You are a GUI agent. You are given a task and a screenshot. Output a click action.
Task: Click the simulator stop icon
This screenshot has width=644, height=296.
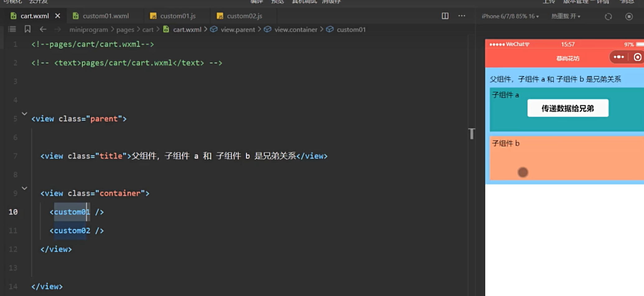629,16
